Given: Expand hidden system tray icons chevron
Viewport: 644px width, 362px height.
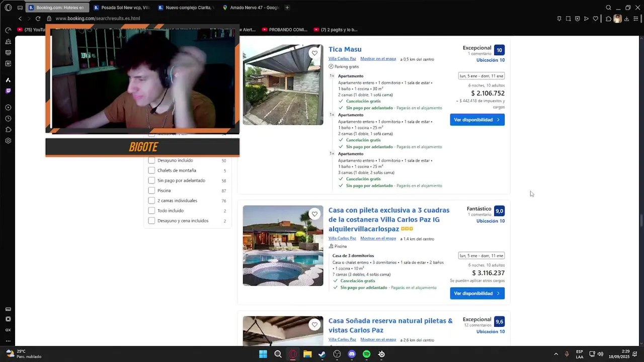Looking at the screenshot, I should click(556, 354).
